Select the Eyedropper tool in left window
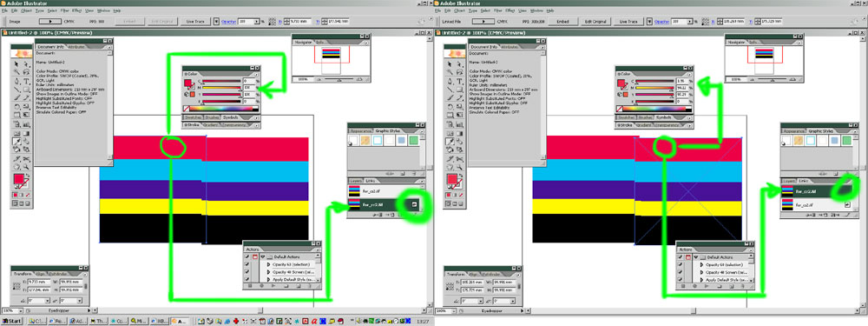The height and width of the screenshot is (326, 868). point(16,142)
